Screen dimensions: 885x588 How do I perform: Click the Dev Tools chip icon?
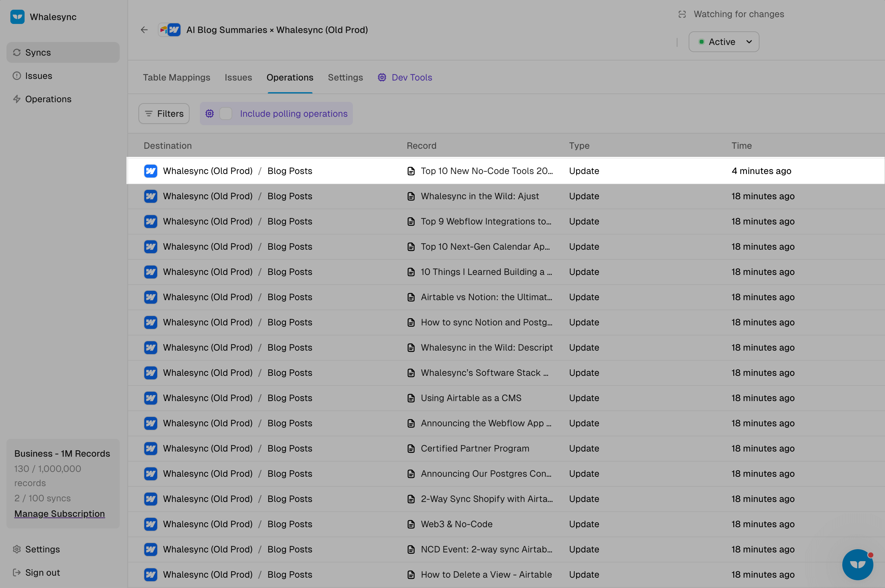(x=382, y=78)
